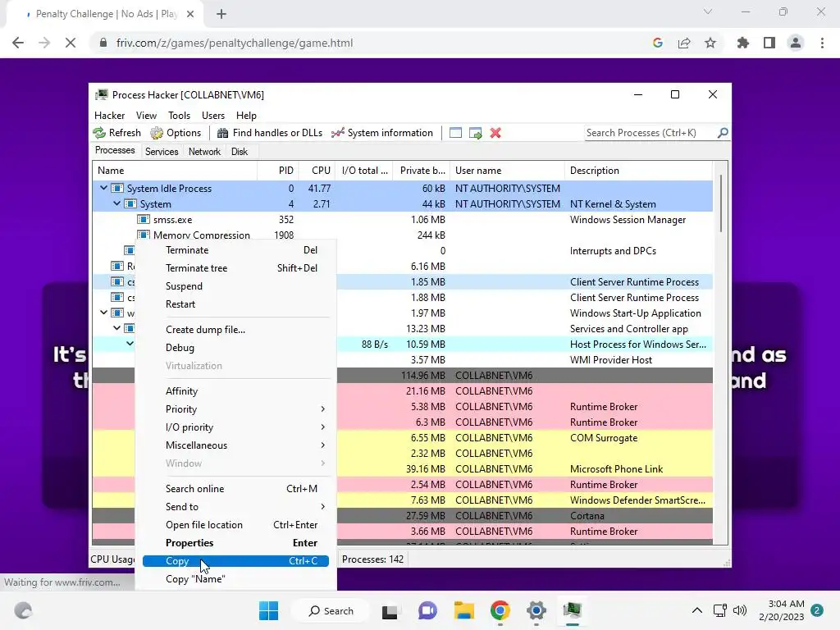Open a new Chrome tab
The image size is (840, 630).
pyautogui.click(x=221, y=14)
